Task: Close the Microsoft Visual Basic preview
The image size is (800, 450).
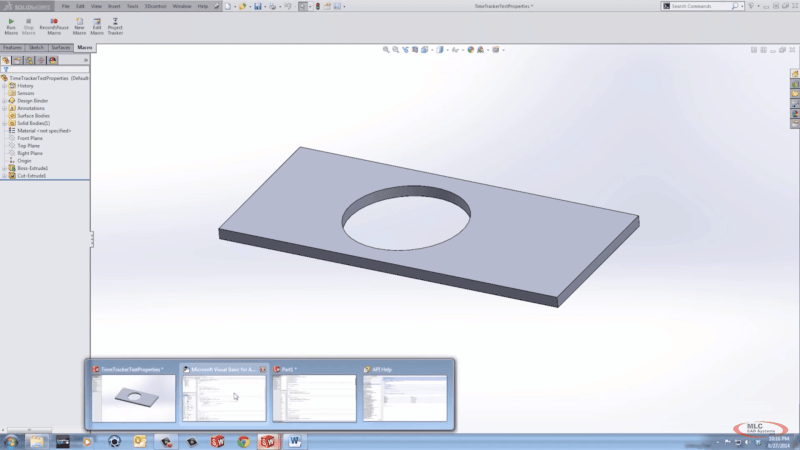Action: click(263, 369)
